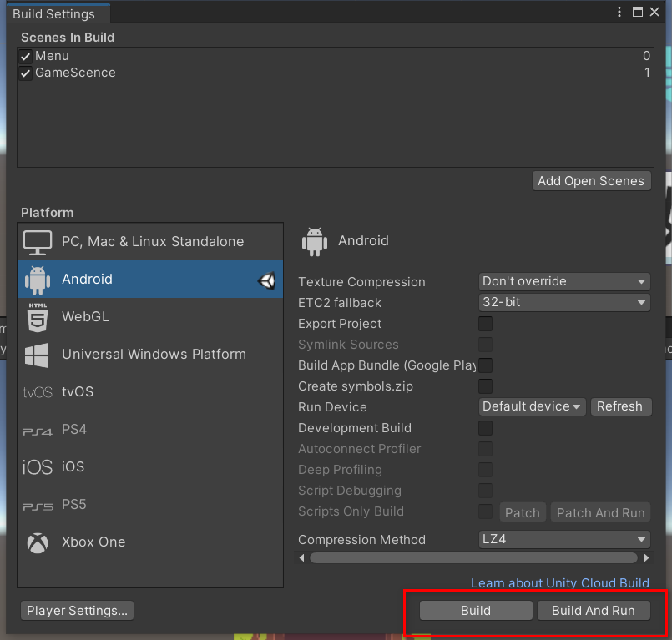Select Universal Windows Platform
The image size is (672, 640).
coord(150,355)
